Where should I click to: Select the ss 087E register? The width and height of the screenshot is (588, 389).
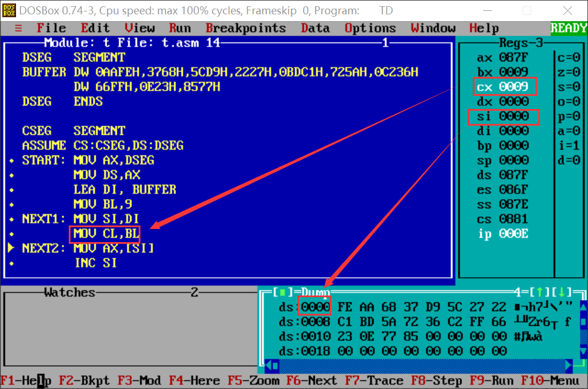[x=503, y=204]
